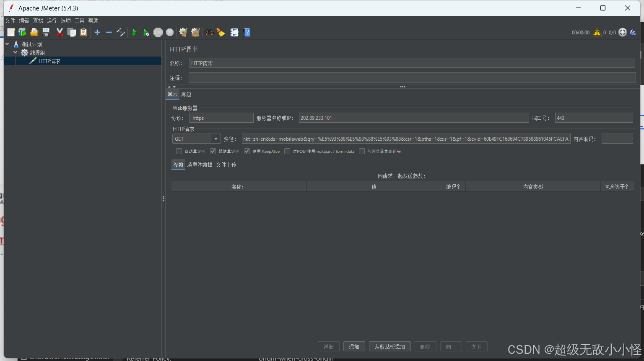
Task: Click the 名称 input field
Action: 412,63
